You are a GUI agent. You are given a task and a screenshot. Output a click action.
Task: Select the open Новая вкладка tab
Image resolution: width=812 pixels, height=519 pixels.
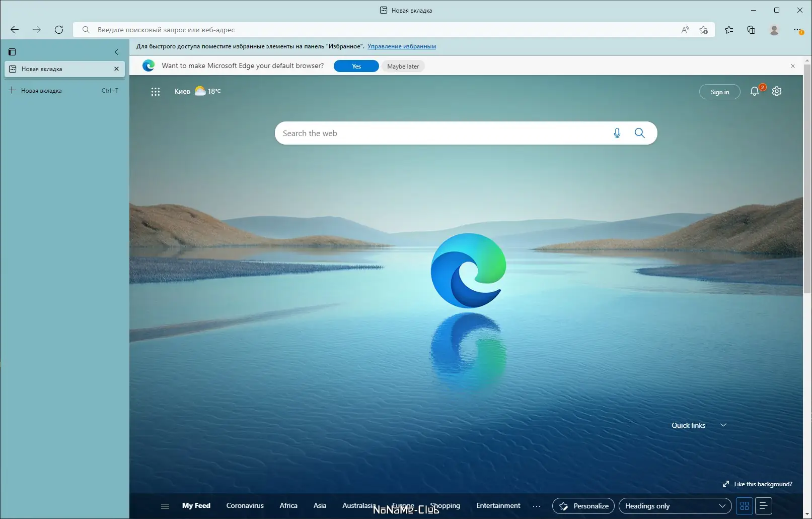(64, 69)
